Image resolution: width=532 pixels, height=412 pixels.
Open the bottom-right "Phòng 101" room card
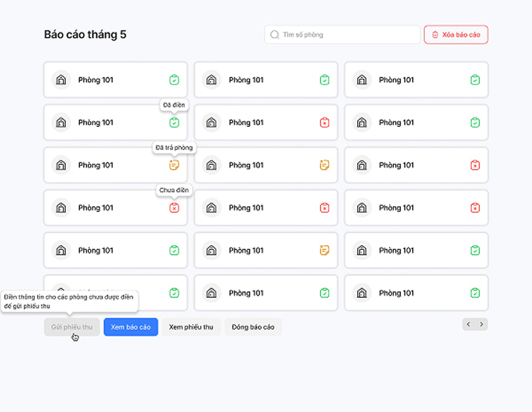click(416, 293)
